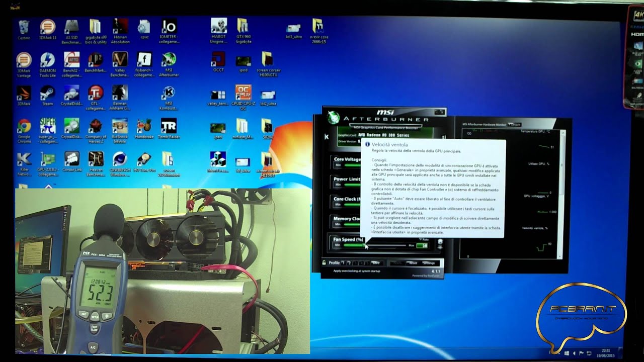
Task: Click the Kombustor K button in Afterburner
Action: 327,136
